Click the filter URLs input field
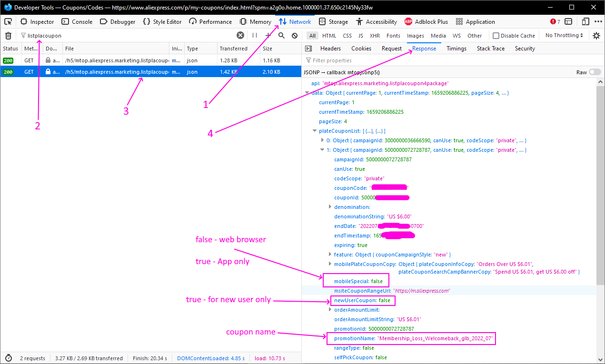This screenshot has height=364, width=605. pyautogui.click(x=129, y=35)
